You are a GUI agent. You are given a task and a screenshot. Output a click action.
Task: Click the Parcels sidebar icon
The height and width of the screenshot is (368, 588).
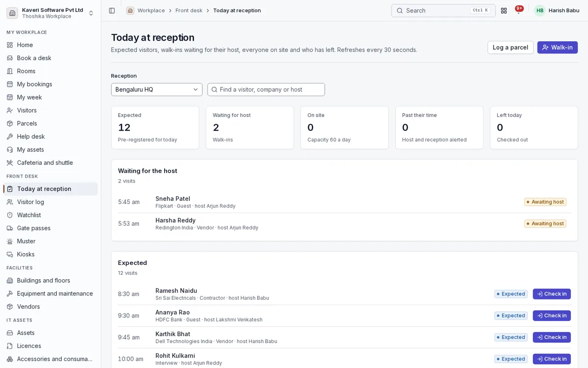click(10, 123)
